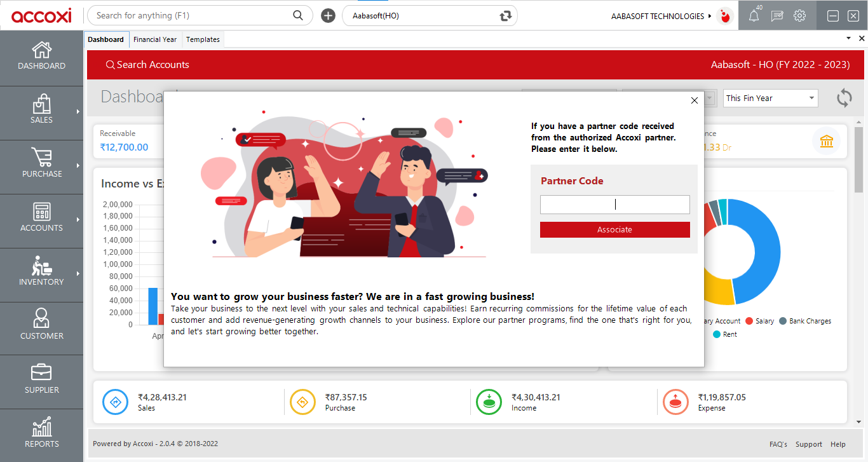This screenshot has height=462, width=868.
Task: Click the switch organization arrows icon
Action: coord(506,16)
